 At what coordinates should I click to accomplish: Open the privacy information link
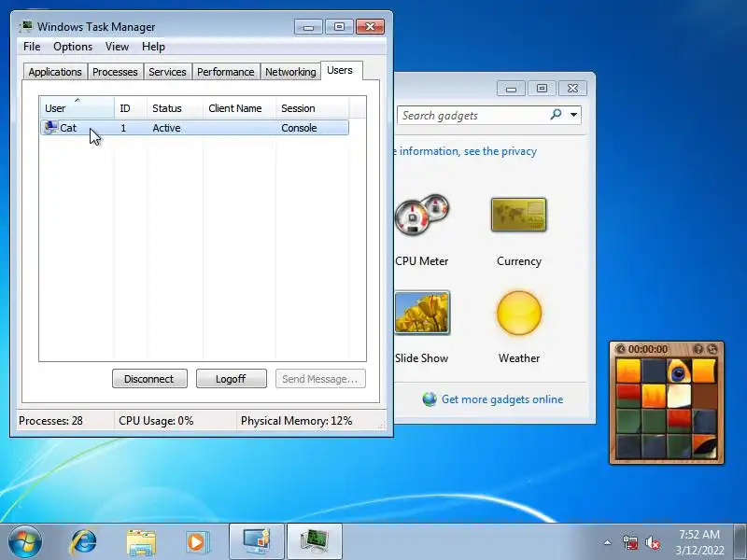(466, 151)
